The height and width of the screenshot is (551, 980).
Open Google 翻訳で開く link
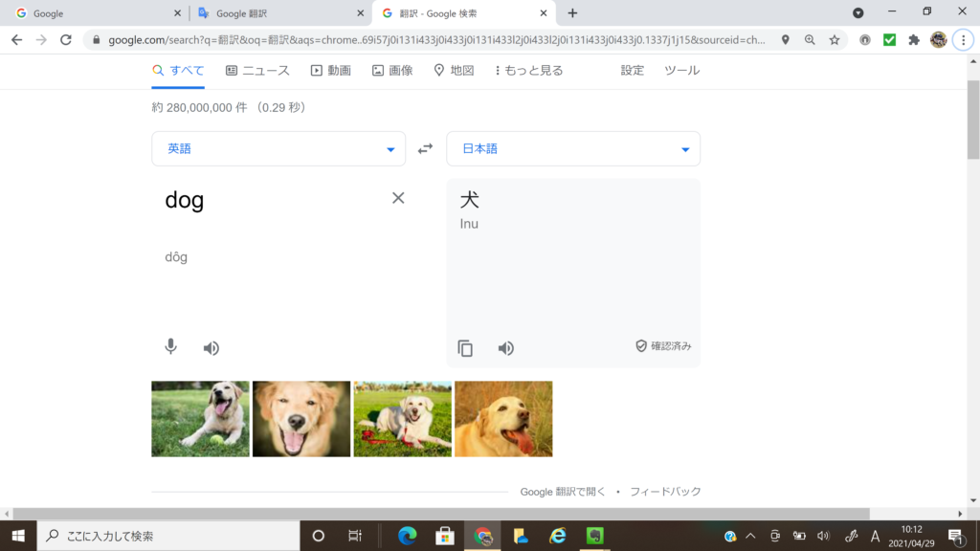pyautogui.click(x=563, y=492)
